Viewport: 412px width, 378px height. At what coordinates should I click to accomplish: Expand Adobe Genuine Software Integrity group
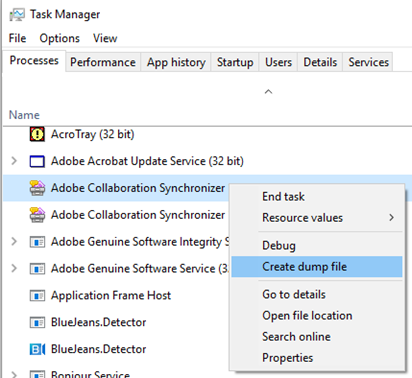tap(14, 241)
